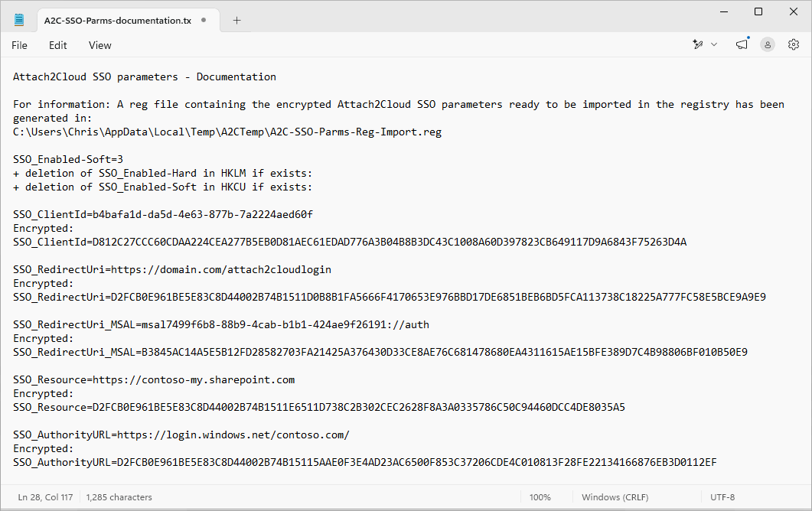Open the View menu
The width and height of the screenshot is (812, 511).
99,45
